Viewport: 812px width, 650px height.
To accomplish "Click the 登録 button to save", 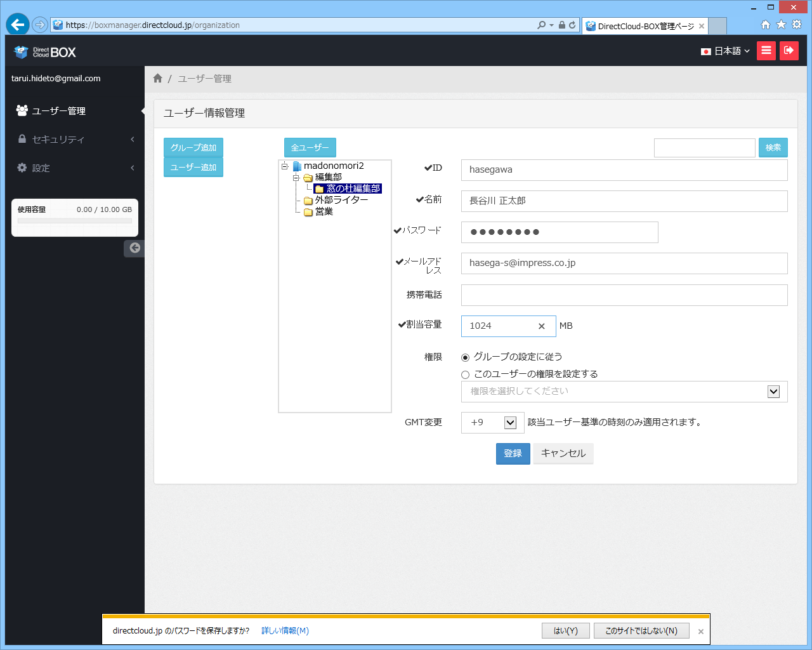I will click(513, 453).
